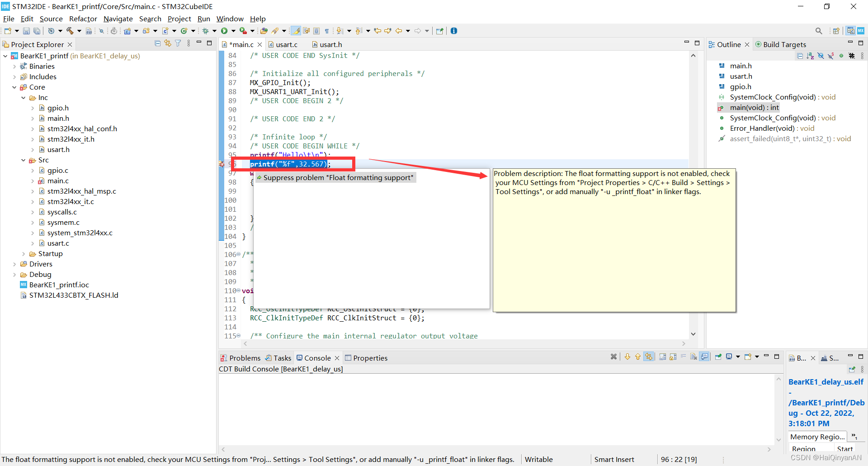Viewport: 868px width, 466px height.
Task: Expand the Binaries folder
Action: coord(14,67)
